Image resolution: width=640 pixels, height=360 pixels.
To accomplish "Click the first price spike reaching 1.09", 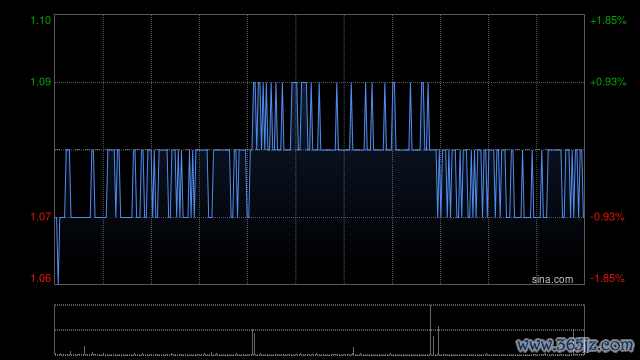I will (254, 83).
